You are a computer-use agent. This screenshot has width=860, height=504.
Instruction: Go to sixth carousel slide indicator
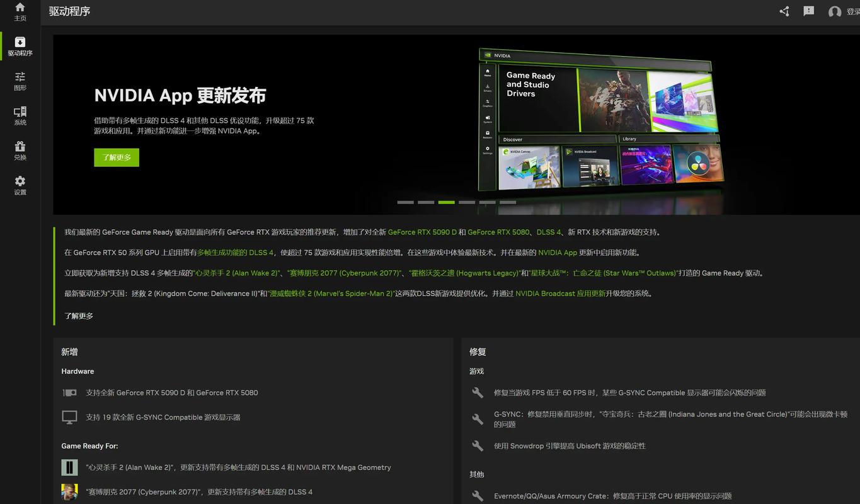[508, 202]
